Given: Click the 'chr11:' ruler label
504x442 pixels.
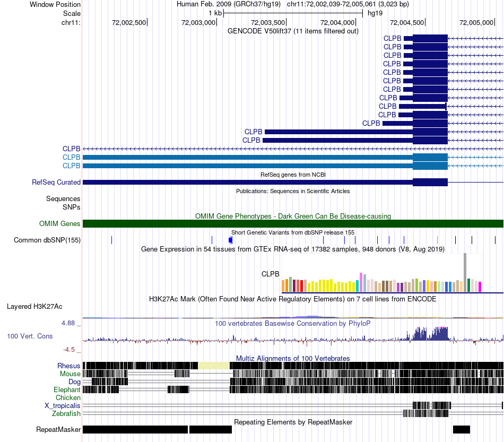Looking at the screenshot, I should pos(71,22).
